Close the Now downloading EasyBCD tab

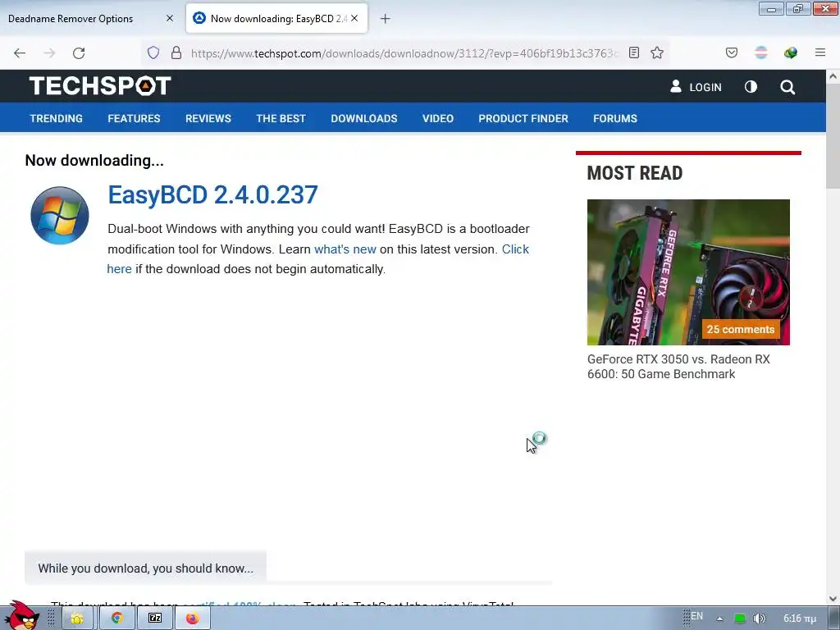[354, 18]
